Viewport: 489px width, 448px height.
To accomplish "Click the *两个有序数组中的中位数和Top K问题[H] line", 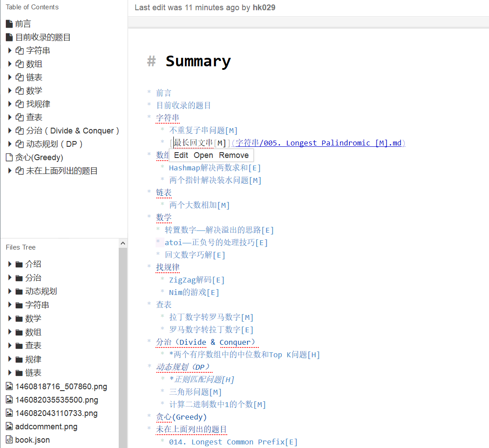I will 244,355.
